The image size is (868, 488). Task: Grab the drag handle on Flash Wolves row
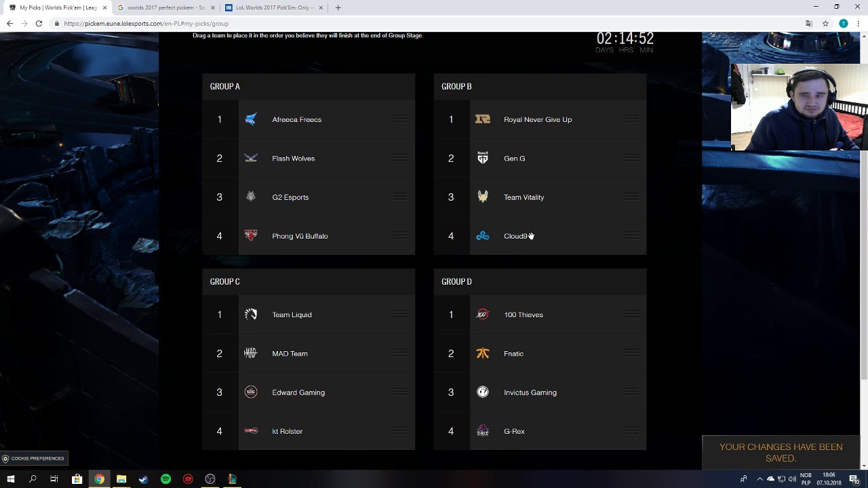[400, 158]
